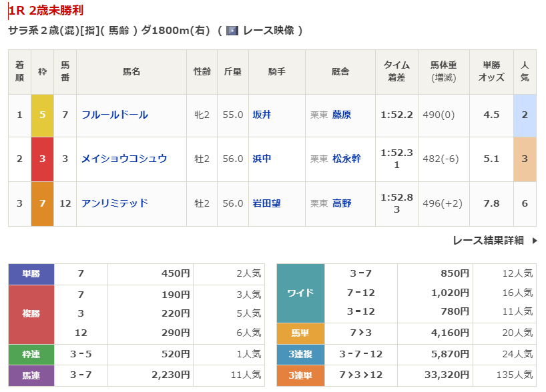Open trainer 松永幹 page

pyautogui.click(x=346, y=159)
